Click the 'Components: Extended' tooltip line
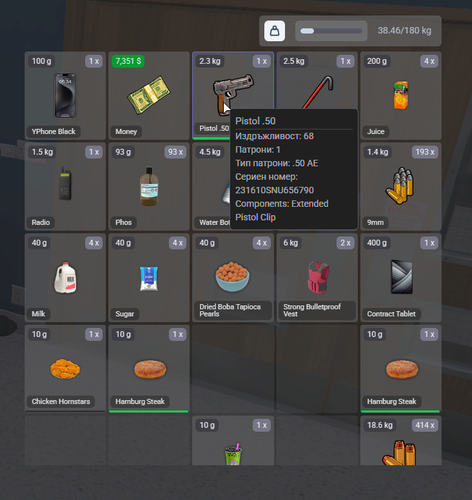The height and width of the screenshot is (500, 472). click(282, 204)
